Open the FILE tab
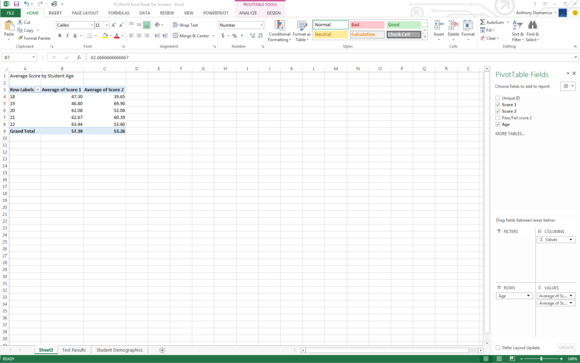This screenshot has width=580, height=363. click(x=10, y=13)
